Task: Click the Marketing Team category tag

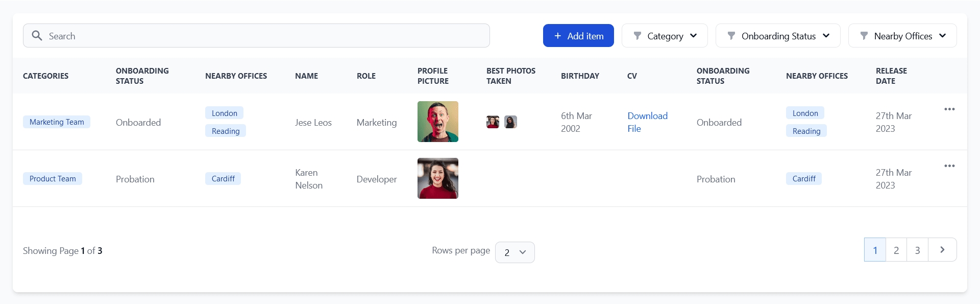Action: [x=57, y=122]
